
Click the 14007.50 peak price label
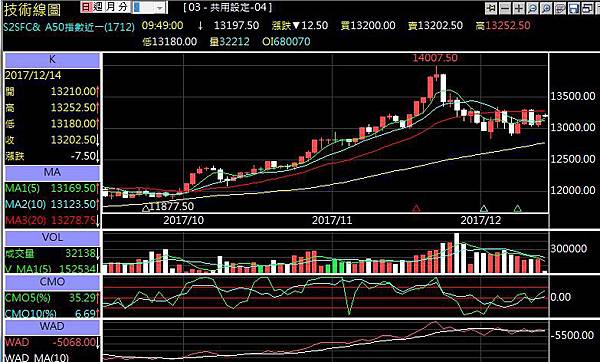pyautogui.click(x=435, y=58)
